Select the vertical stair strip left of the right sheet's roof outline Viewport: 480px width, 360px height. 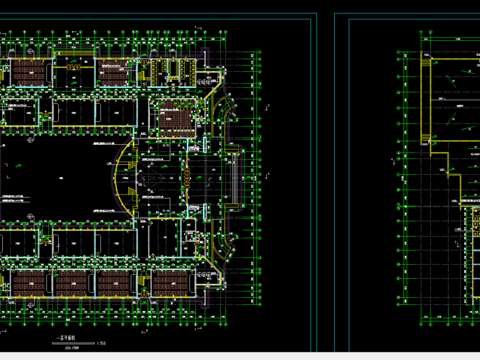click(x=425, y=98)
